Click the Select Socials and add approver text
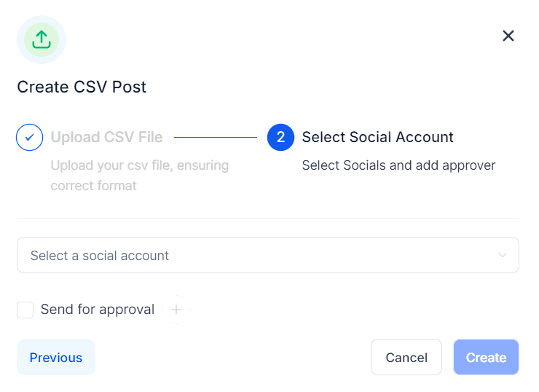Viewport: 539px width, 392px height. [x=398, y=165]
